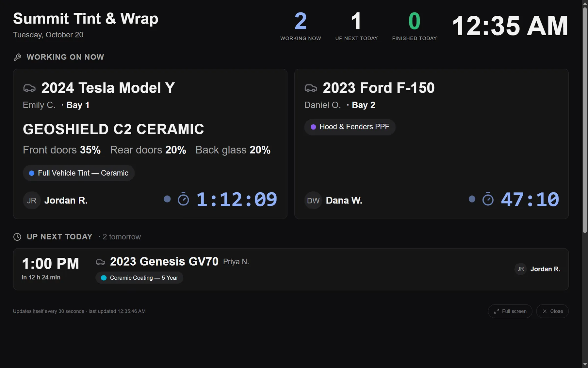Click the Hood & Fenders PPF tag
Image resolution: width=588 pixels, height=368 pixels.
[350, 127]
